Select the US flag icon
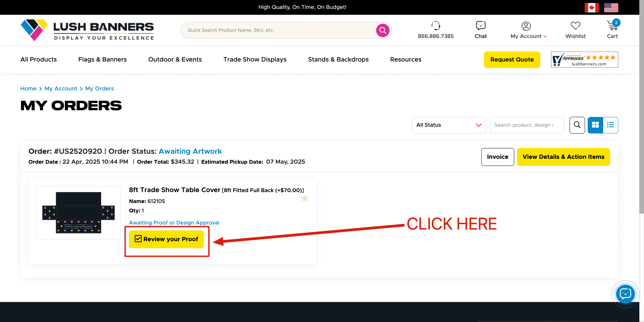The image size is (644, 322). (x=611, y=8)
